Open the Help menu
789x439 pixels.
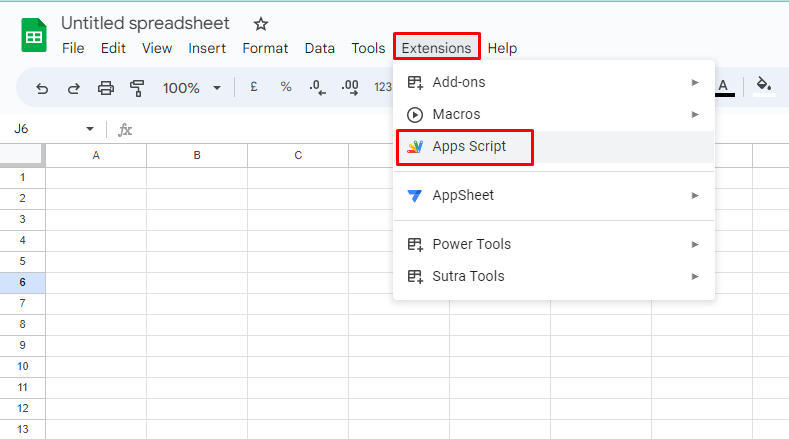tap(502, 48)
